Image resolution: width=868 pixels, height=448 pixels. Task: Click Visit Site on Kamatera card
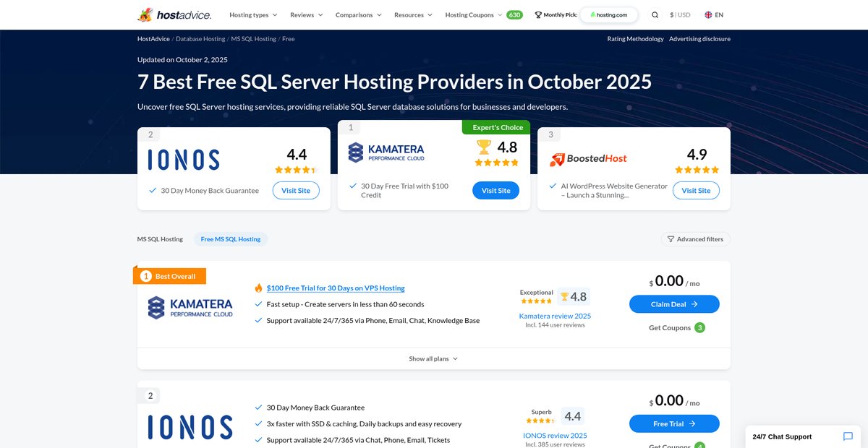tap(495, 191)
